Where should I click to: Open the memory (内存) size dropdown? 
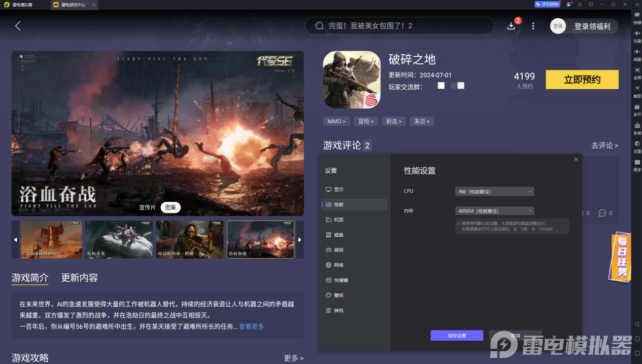coord(494,210)
